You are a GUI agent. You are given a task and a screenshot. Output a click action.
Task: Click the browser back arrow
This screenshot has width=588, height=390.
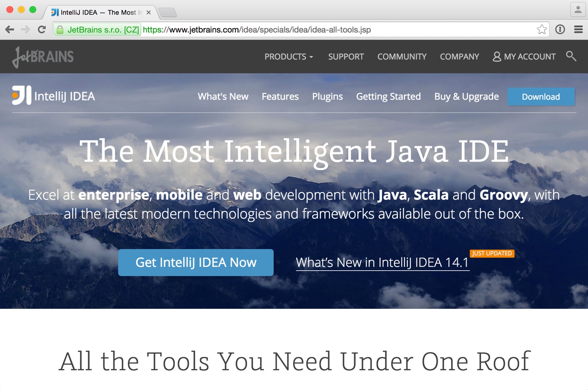[10, 29]
